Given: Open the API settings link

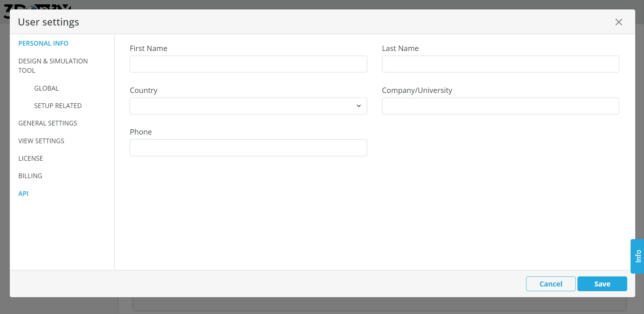Looking at the screenshot, I should coord(23,194).
